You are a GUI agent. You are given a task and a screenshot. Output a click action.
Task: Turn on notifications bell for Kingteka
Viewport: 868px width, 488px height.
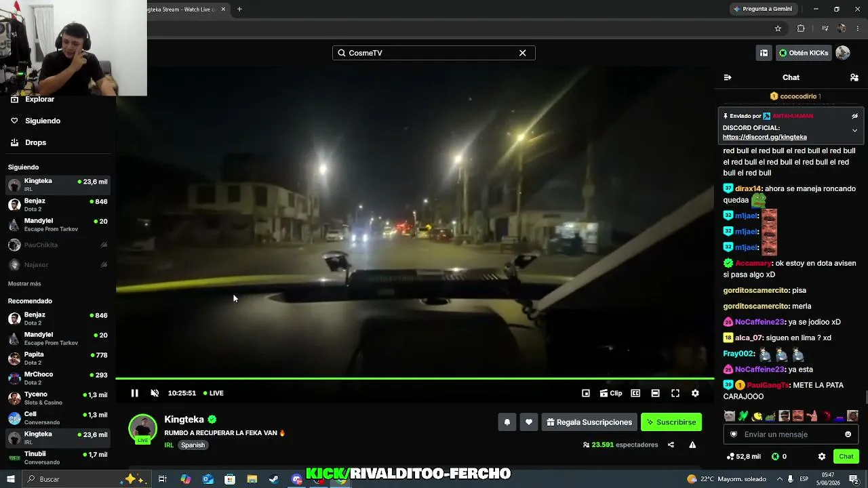point(507,422)
